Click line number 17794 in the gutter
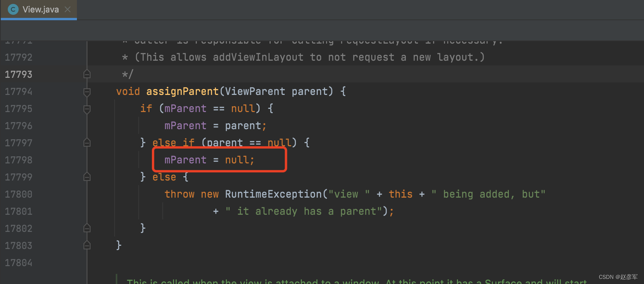 (19, 91)
